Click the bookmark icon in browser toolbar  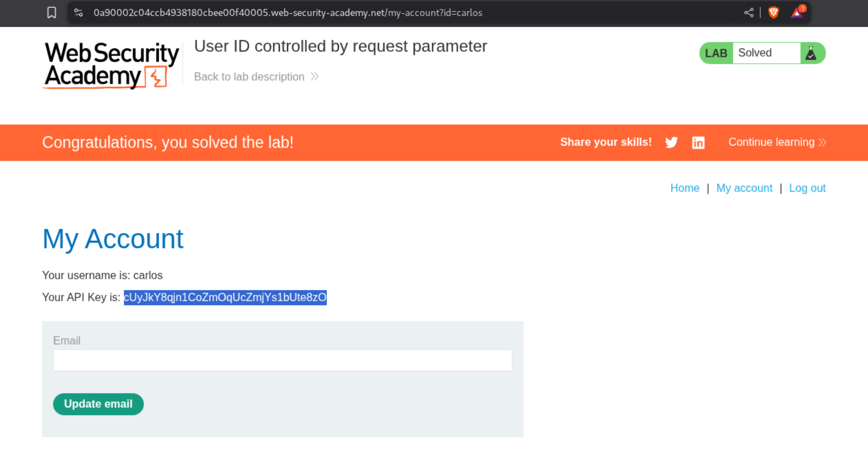click(x=52, y=13)
